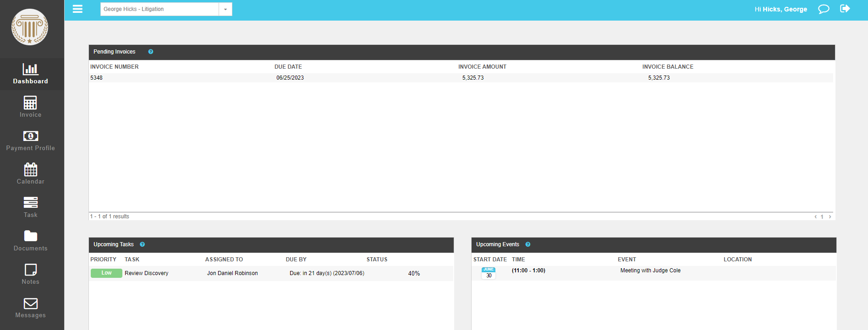
Task: Click the matter selection combo box field
Action: click(159, 9)
